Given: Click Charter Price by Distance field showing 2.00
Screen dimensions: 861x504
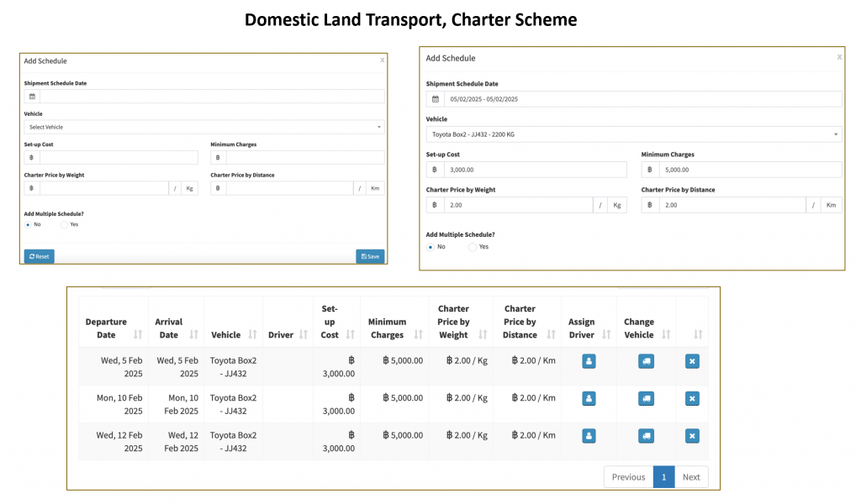Looking at the screenshot, I should pos(732,205).
